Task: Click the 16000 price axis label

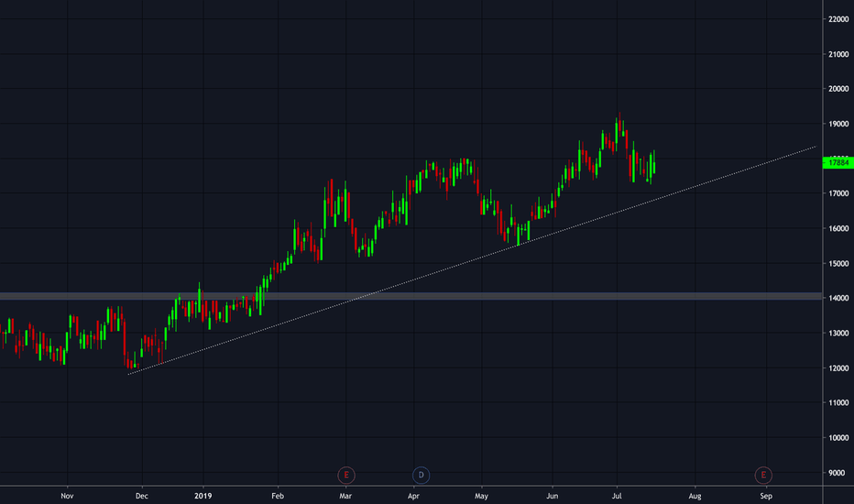Action: click(x=838, y=228)
